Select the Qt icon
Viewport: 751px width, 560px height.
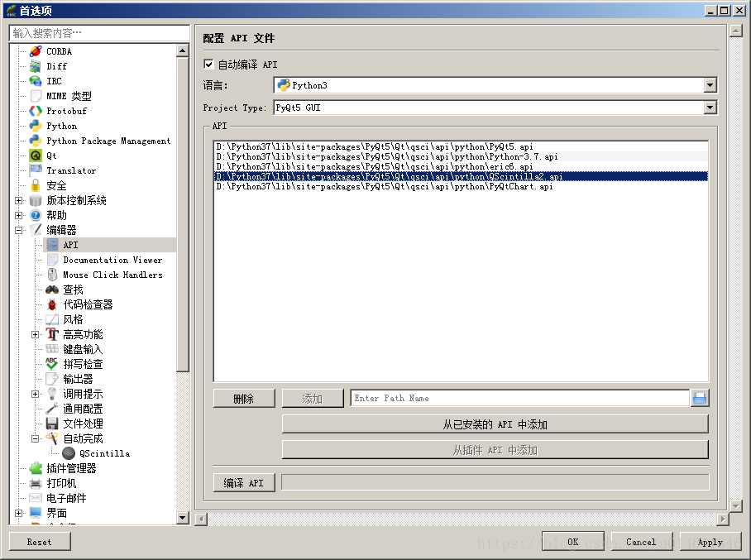(x=36, y=156)
